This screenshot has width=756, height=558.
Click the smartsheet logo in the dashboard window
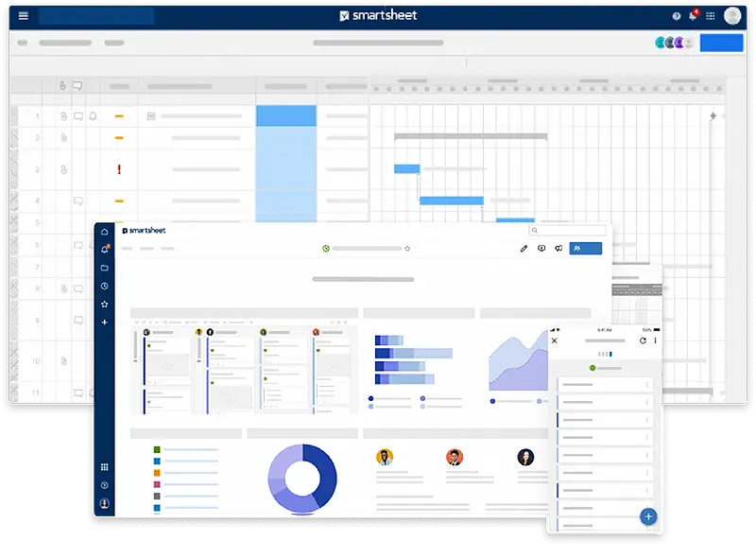pyautogui.click(x=142, y=230)
